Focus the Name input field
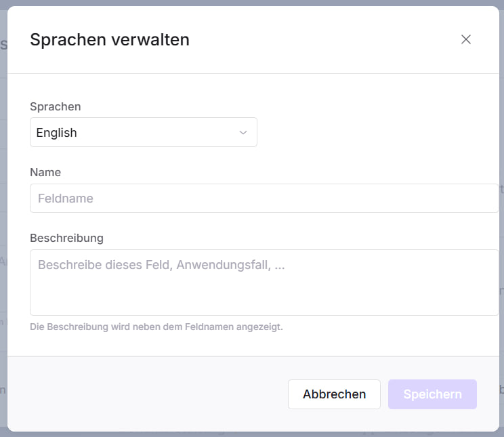Image resolution: width=504 pixels, height=437 pixels. coord(264,199)
